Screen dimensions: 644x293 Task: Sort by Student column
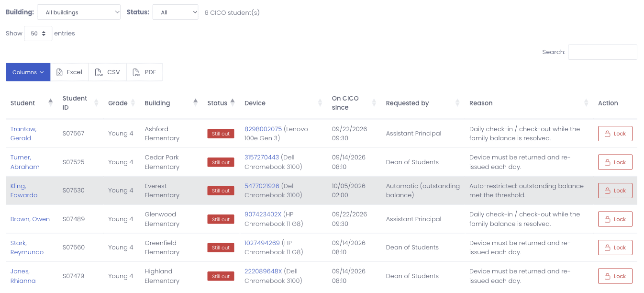(x=32, y=103)
